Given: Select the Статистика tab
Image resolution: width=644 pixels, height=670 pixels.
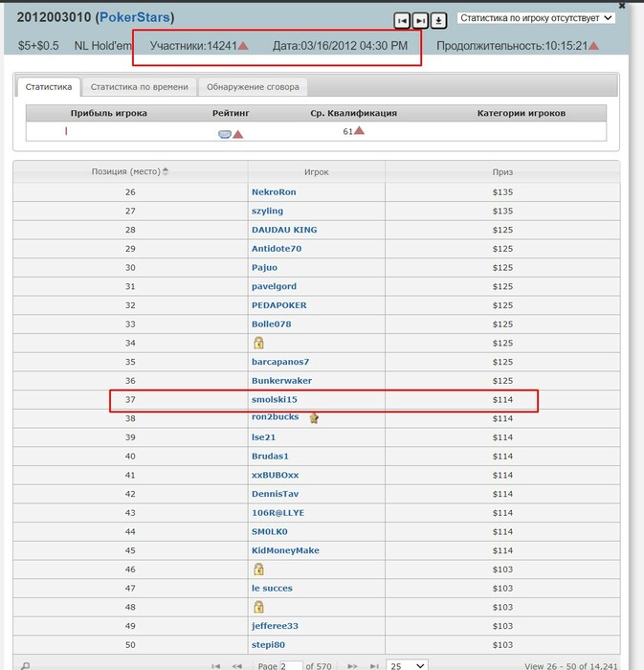Looking at the screenshot, I should point(49,87).
